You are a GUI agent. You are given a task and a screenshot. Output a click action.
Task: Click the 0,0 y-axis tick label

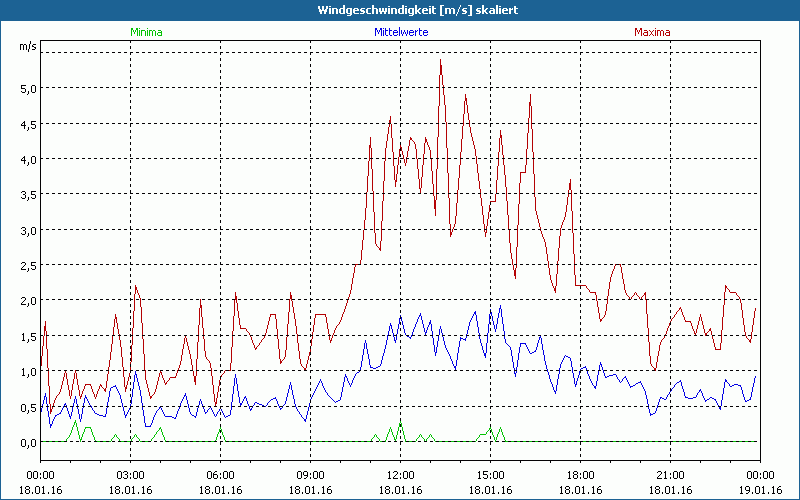28,442
